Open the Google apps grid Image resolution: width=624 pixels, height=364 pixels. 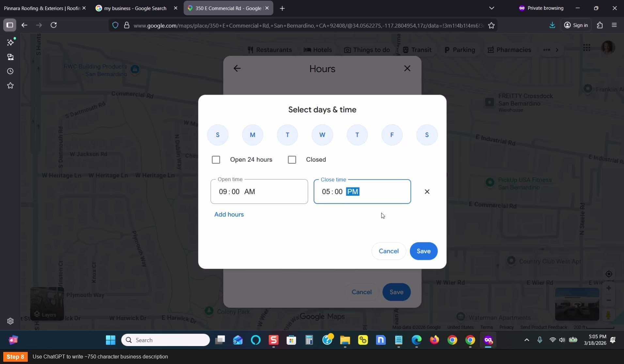(586, 48)
